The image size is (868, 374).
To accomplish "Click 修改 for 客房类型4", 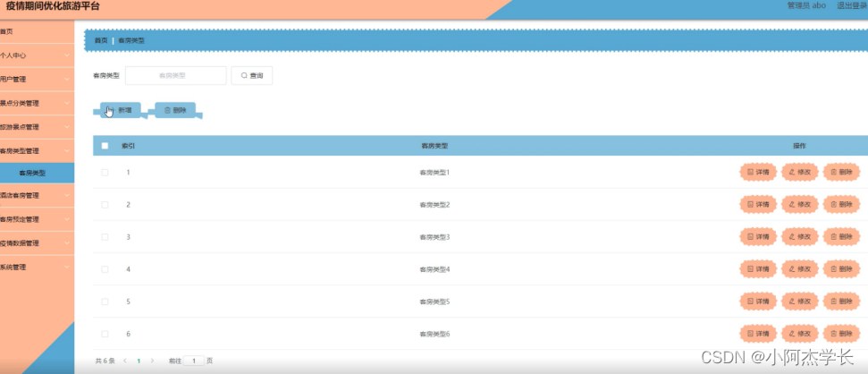I will click(800, 269).
